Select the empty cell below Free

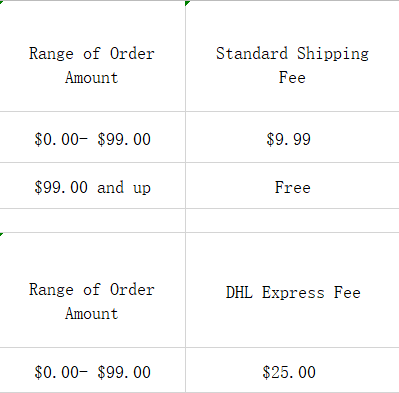tap(292, 221)
